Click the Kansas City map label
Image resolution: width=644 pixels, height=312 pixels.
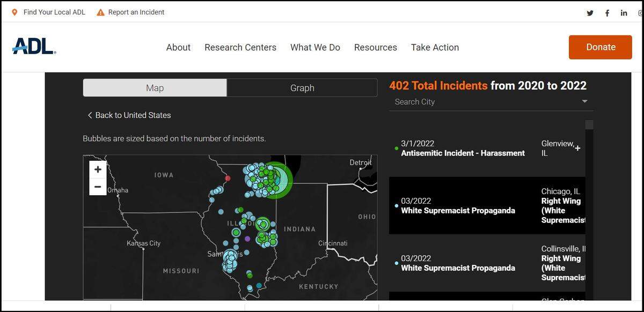(x=143, y=243)
